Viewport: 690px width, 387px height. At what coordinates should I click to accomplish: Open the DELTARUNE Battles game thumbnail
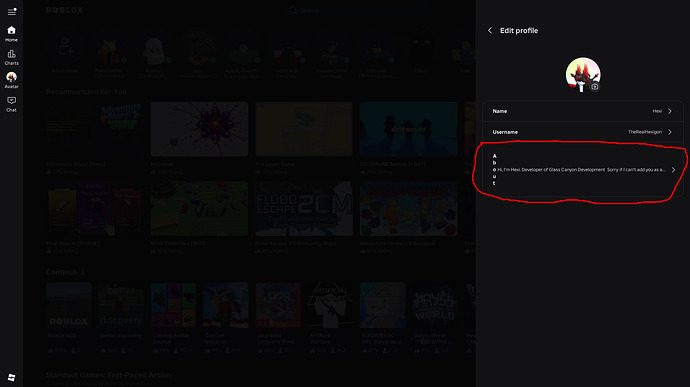(408, 129)
